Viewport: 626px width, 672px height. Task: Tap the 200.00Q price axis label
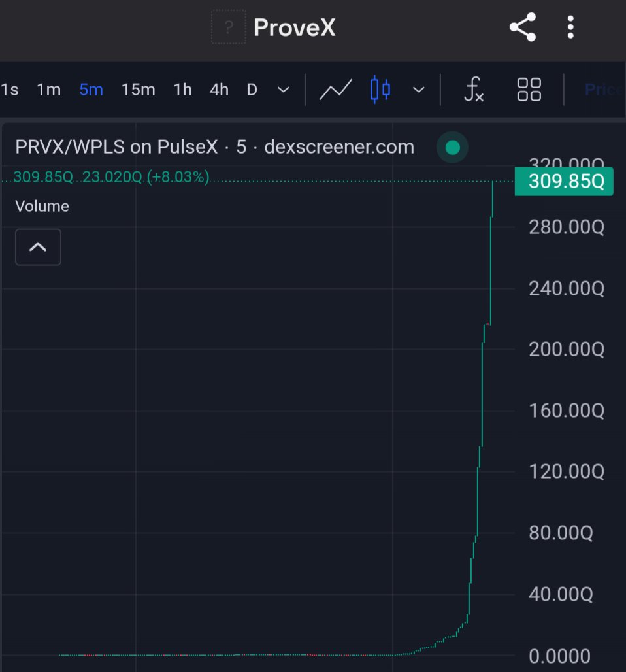click(567, 349)
